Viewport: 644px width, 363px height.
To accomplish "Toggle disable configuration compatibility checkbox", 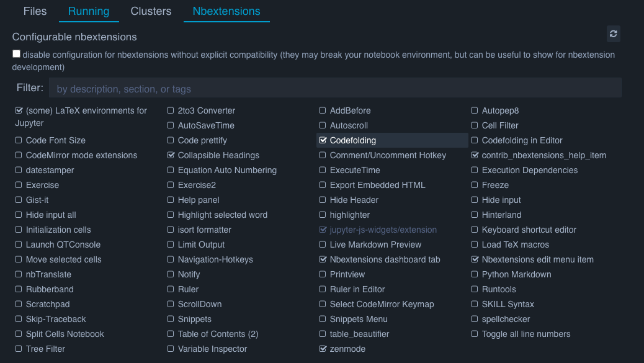I will click(x=16, y=54).
